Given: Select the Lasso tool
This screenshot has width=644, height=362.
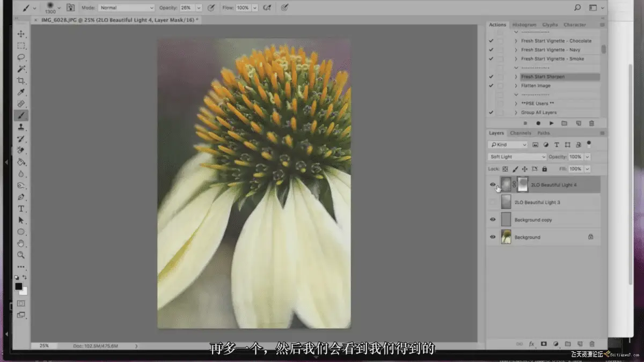Looking at the screenshot, I should point(21,57).
